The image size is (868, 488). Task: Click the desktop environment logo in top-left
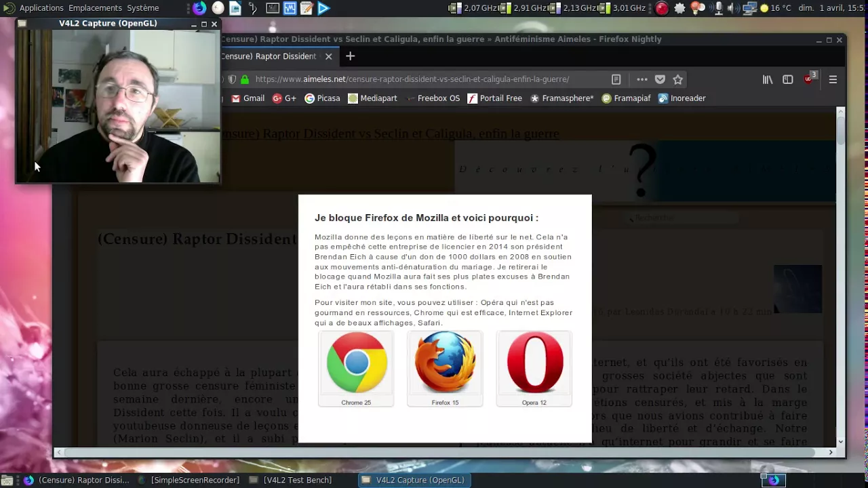click(x=9, y=8)
